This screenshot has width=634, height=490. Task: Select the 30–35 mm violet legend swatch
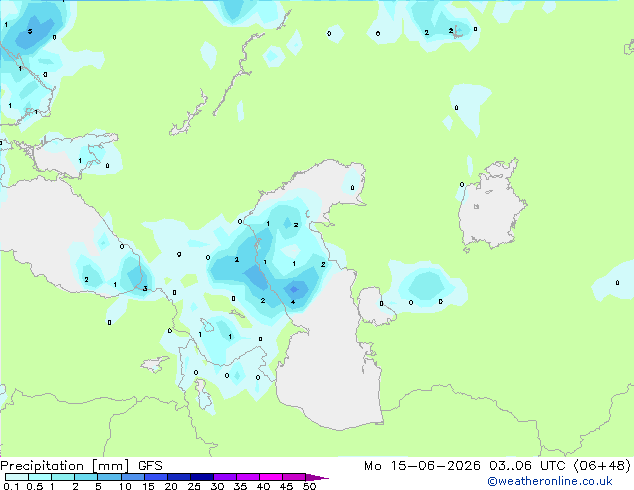point(224,477)
